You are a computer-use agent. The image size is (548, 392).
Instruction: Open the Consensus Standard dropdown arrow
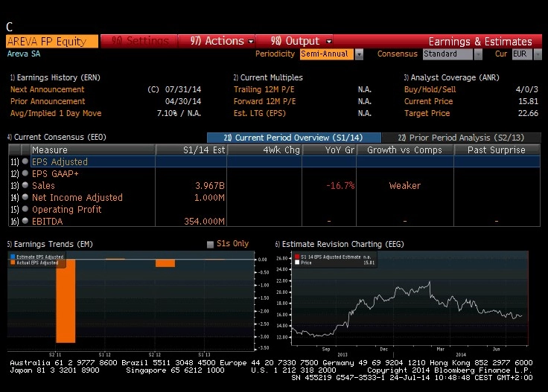tap(478, 54)
